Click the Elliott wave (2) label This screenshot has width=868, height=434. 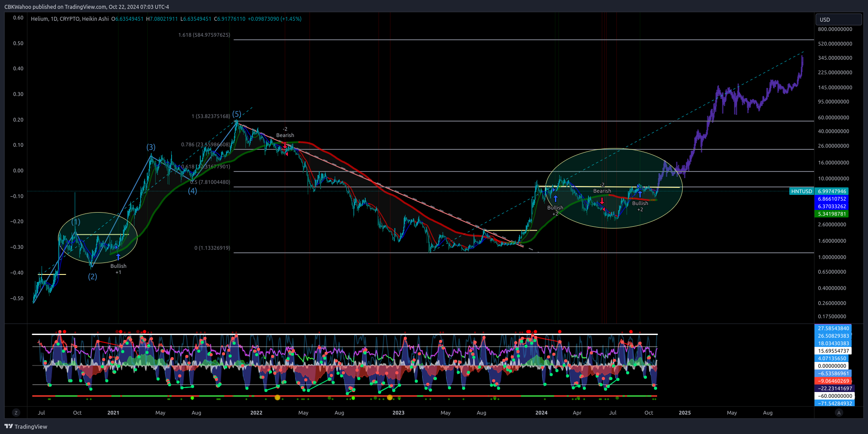click(92, 277)
